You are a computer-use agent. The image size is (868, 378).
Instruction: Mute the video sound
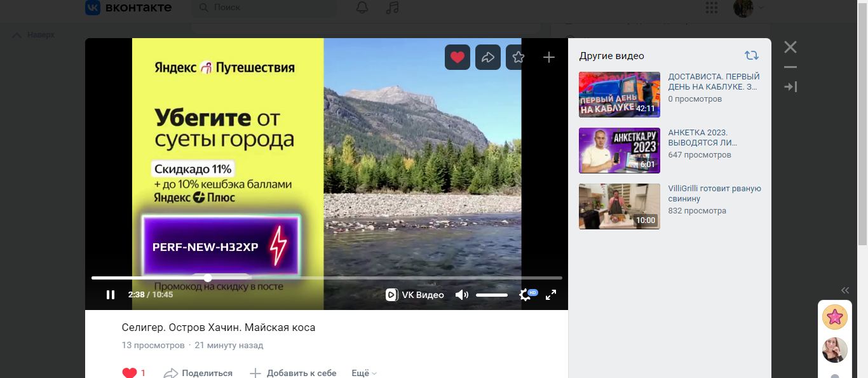click(462, 295)
